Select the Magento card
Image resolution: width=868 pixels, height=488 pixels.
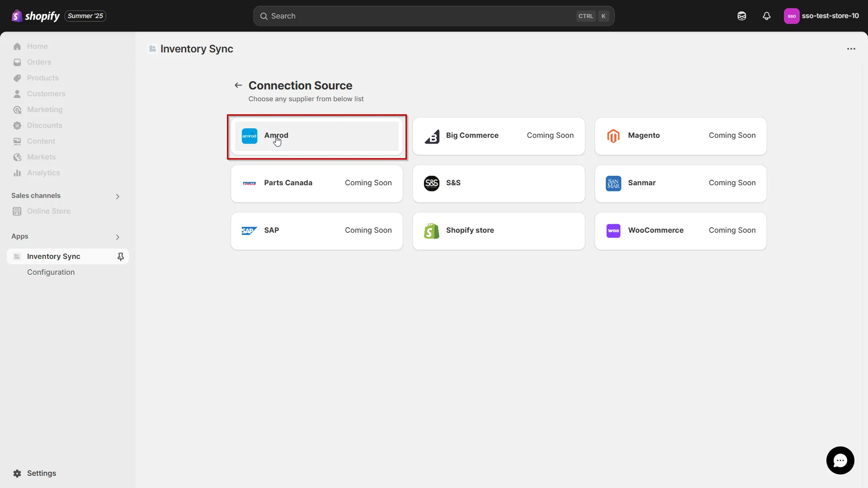tap(680, 136)
